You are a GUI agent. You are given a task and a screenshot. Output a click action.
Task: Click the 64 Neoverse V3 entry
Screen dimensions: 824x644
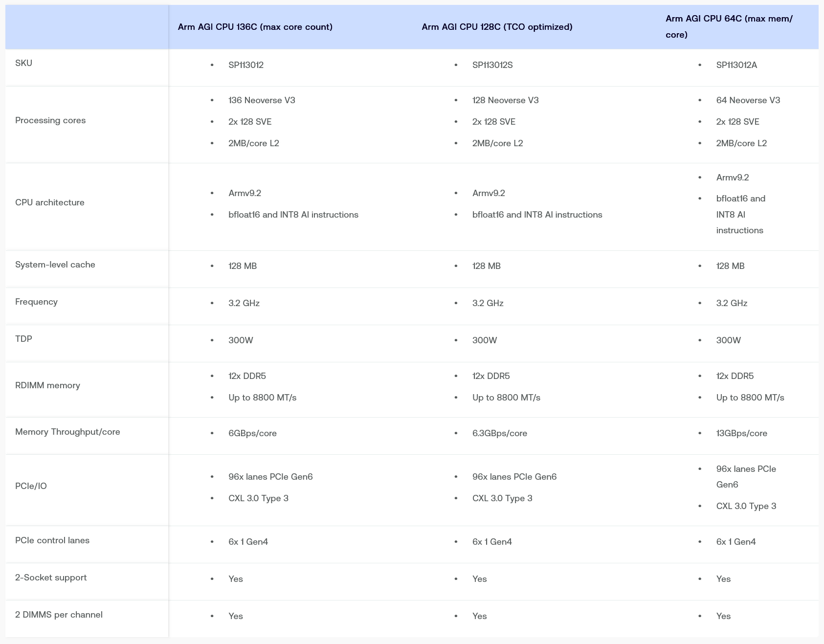pos(748,100)
